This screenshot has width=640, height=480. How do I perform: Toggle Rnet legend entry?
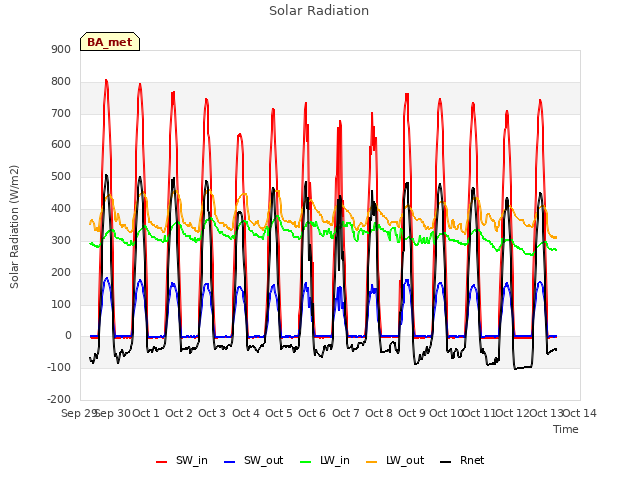[462, 460]
